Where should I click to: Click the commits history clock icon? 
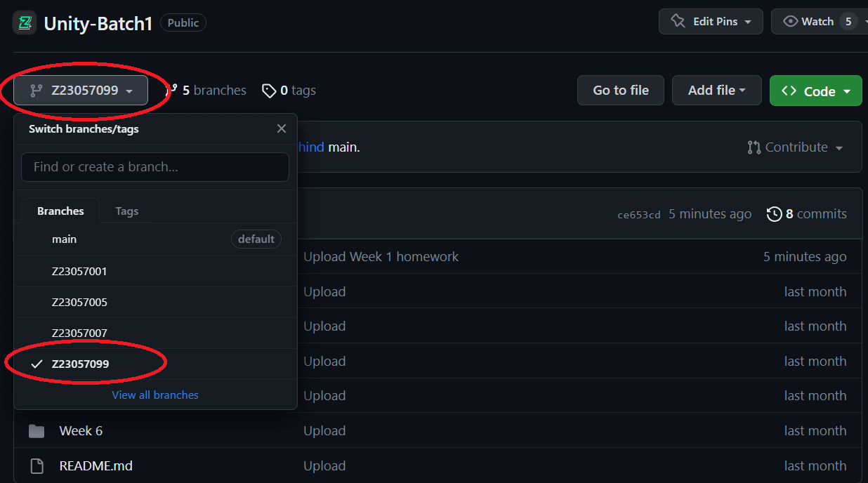point(774,214)
